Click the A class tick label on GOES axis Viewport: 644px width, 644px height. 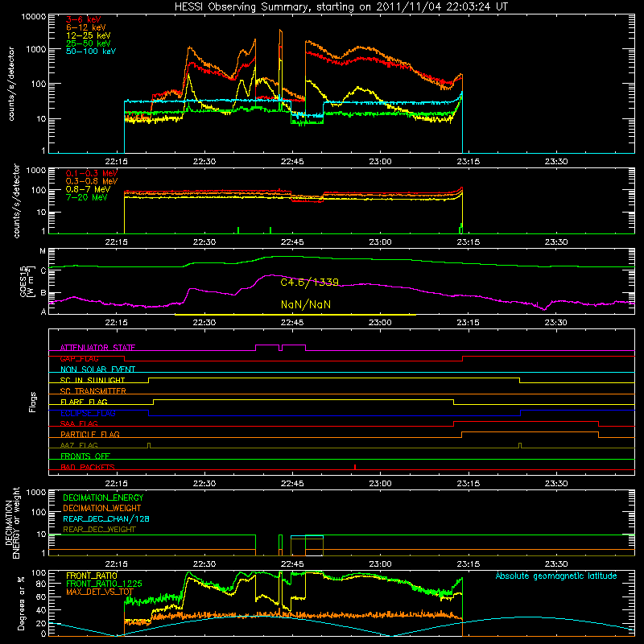coord(43,312)
